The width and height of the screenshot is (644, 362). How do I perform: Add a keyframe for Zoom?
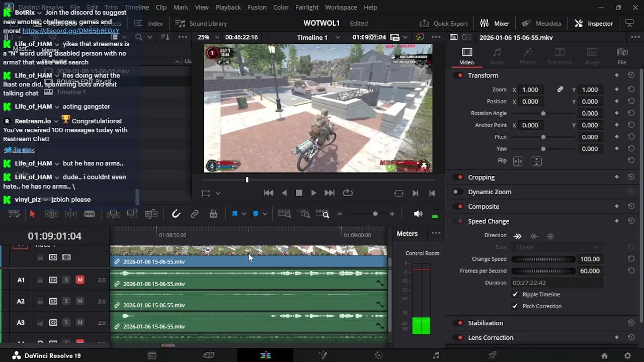point(617,89)
